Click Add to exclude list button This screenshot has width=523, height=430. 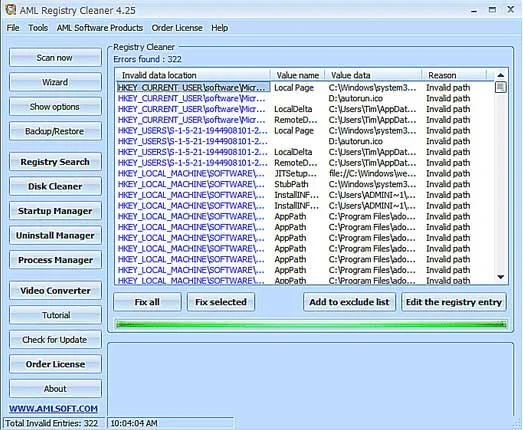pos(349,302)
